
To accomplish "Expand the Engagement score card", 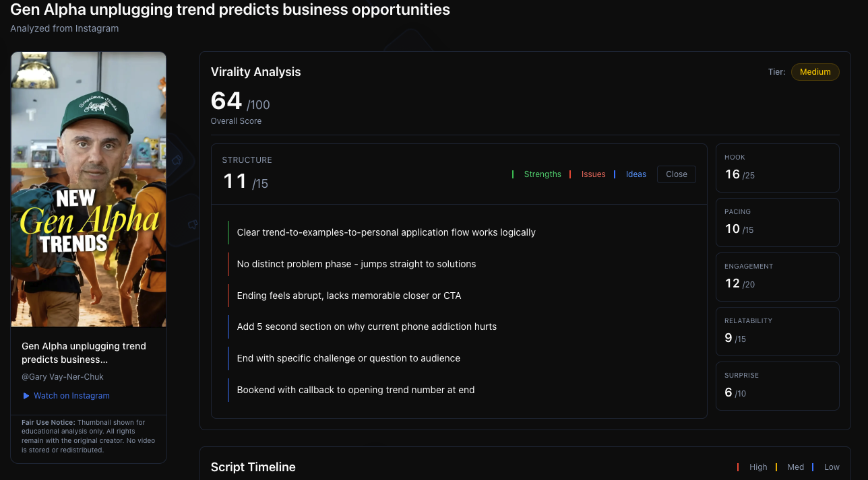I will pyautogui.click(x=777, y=277).
